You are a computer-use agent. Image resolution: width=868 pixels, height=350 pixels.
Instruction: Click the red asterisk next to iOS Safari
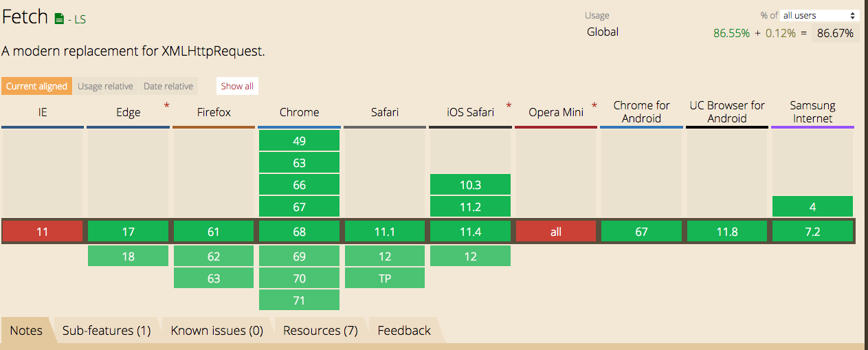(509, 106)
